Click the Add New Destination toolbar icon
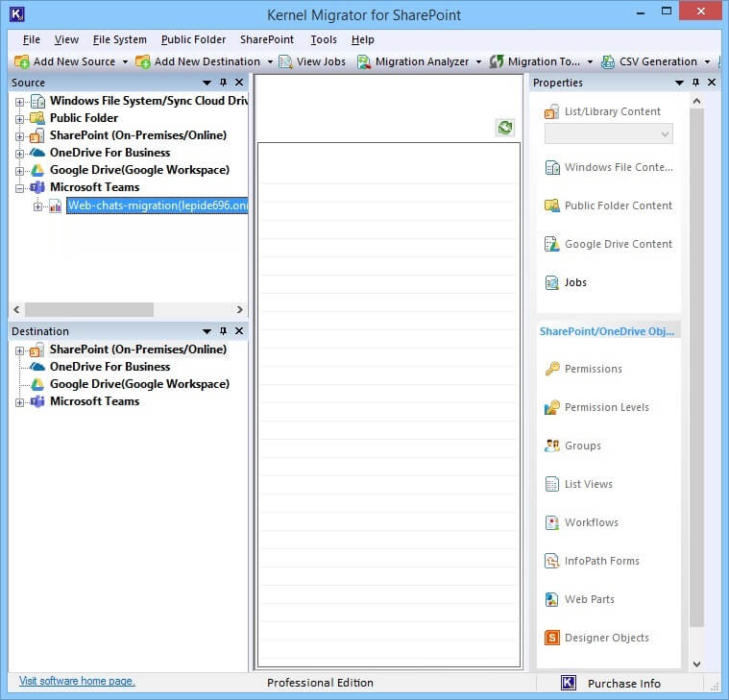Viewport: 729px width, 700px height. [x=143, y=61]
